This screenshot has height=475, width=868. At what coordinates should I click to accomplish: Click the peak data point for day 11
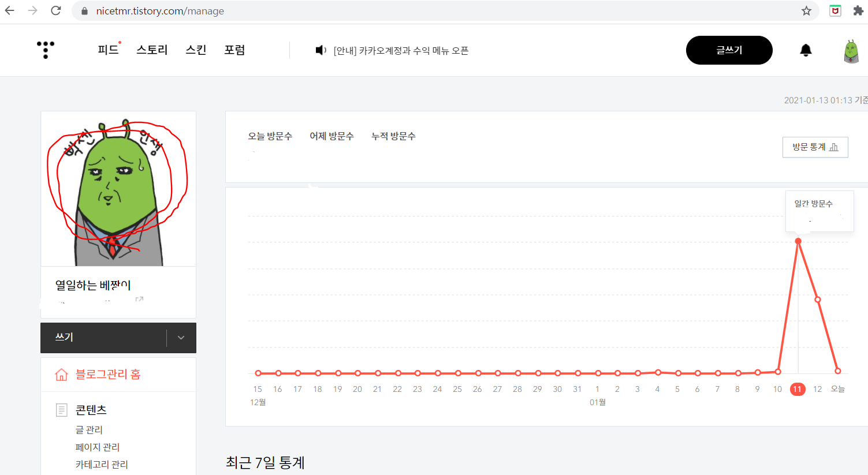click(798, 241)
